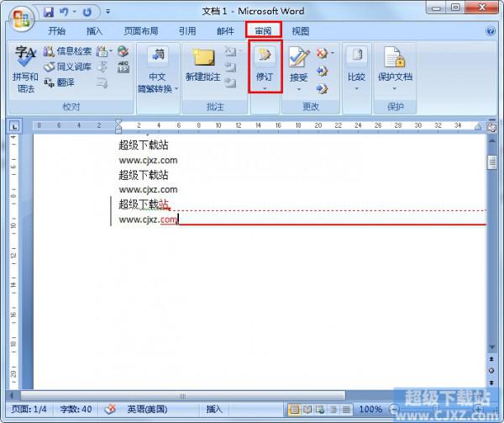The image size is (504, 423).
Task: Open translation tip dropdown arrow
Action: (x=111, y=51)
